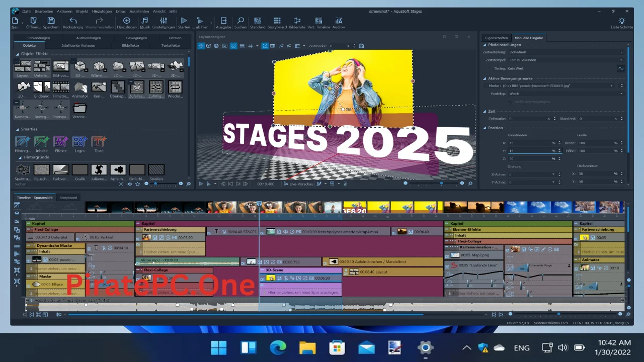Toggle eye visibility filter in toolbox
The height and width of the screenshot is (362, 644).
click(129, 184)
